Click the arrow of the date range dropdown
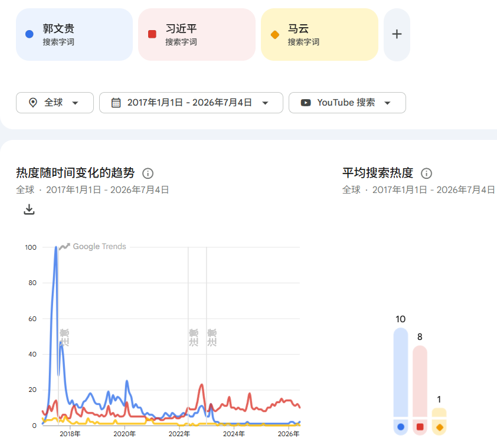This screenshot has height=448, width=497. [265, 103]
